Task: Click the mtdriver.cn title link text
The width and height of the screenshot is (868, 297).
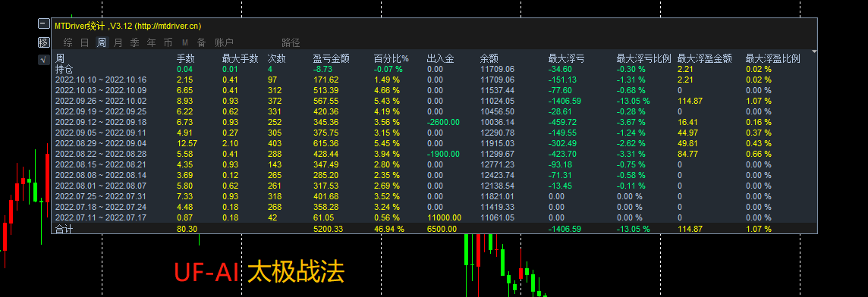Action: 168,26
